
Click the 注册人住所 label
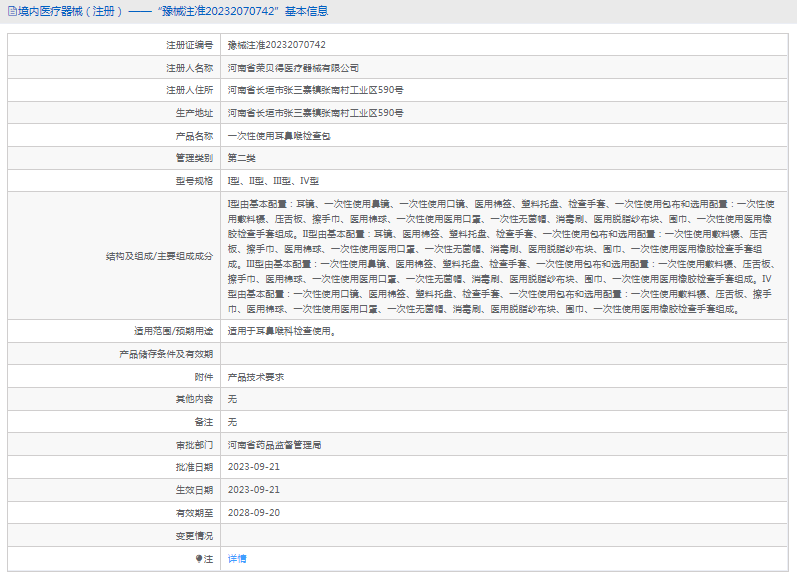[190, 90]
